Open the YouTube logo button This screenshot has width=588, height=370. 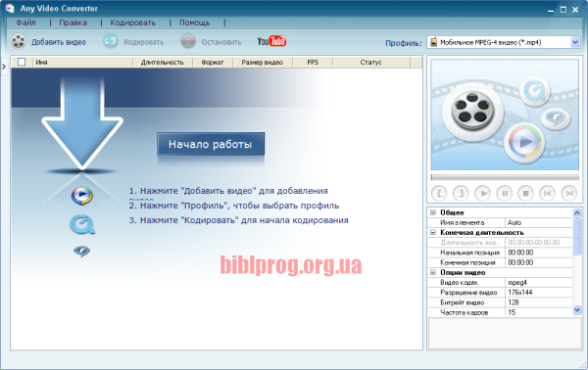tap(271, 41)
